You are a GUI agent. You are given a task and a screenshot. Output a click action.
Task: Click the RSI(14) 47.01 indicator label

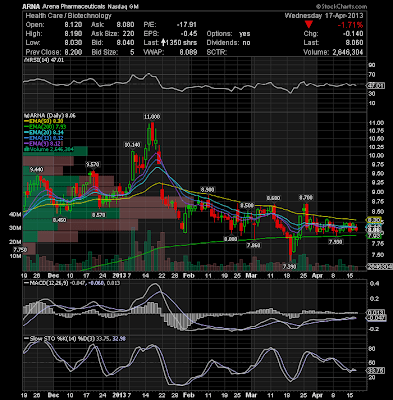43,60
